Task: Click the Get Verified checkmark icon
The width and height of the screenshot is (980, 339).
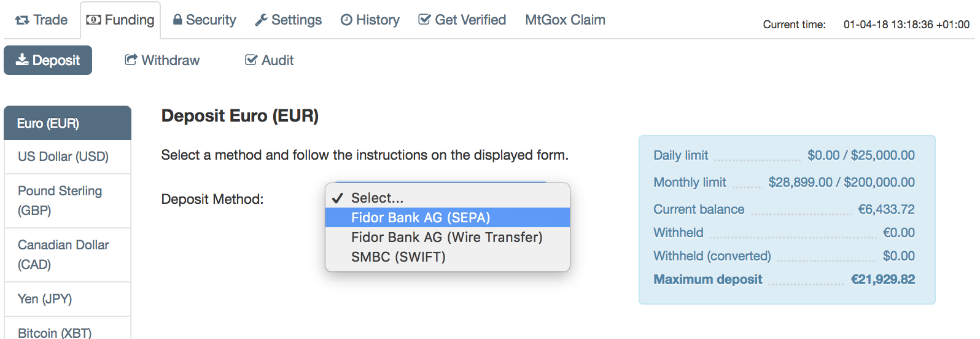Action: coord(424,20)
